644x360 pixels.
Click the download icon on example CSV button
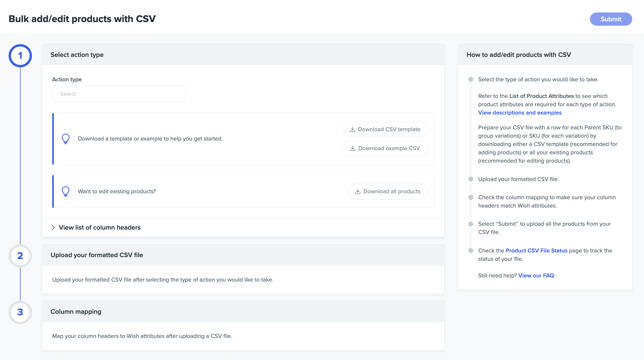click(352, 148)
